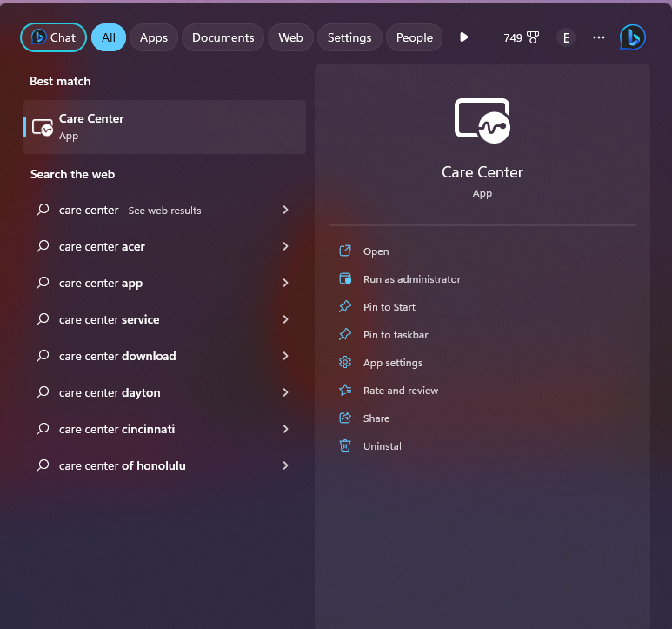This screenshot has width=672, height=629.
Task: Switch to the Documents filter tab
Action: [223, 37]
